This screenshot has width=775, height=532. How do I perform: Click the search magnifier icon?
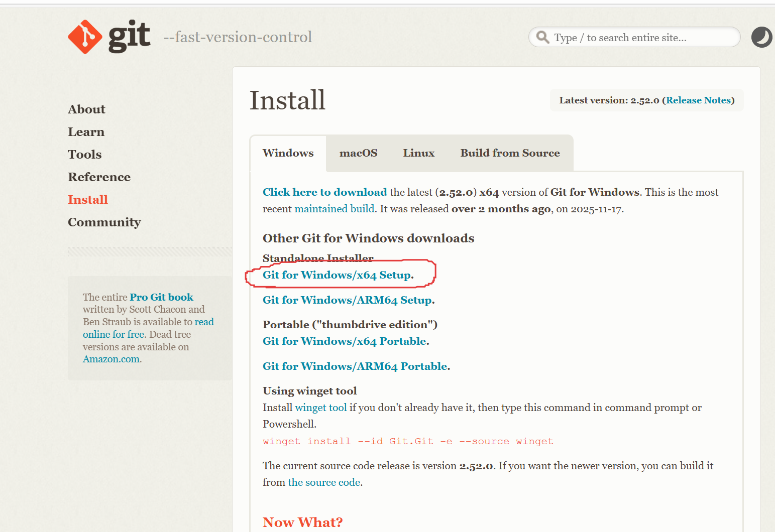(542, 37)
